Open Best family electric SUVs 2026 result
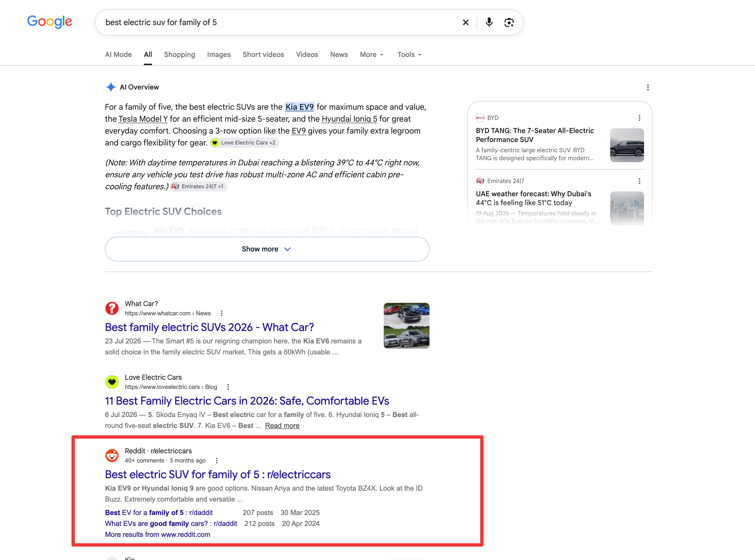 (x=209, y=327)
